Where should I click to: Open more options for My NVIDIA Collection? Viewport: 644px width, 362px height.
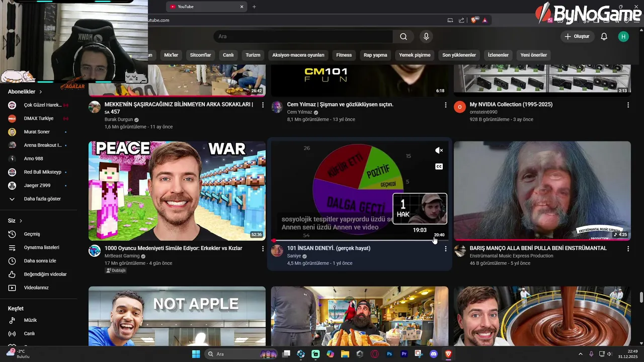628,105
